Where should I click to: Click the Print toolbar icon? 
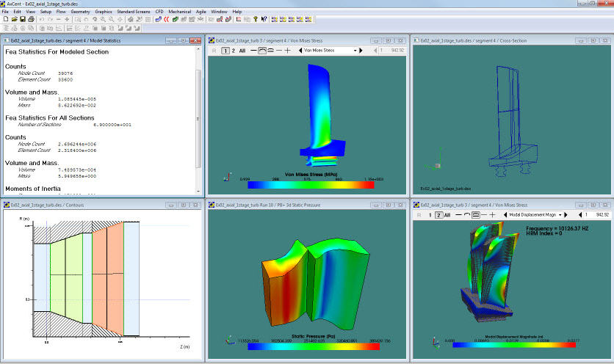click(x=31, y=19)
